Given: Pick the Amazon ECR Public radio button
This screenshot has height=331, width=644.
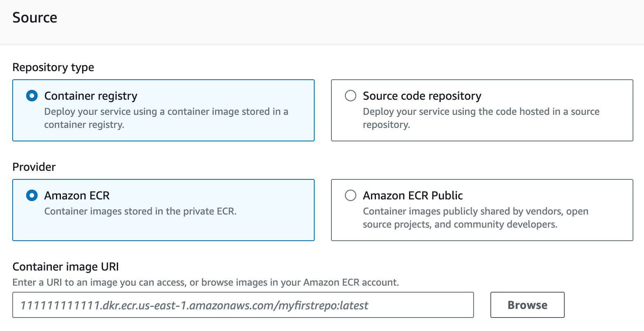Looking at the screenshot, I should pyautogui.click(x=351, y=195).
